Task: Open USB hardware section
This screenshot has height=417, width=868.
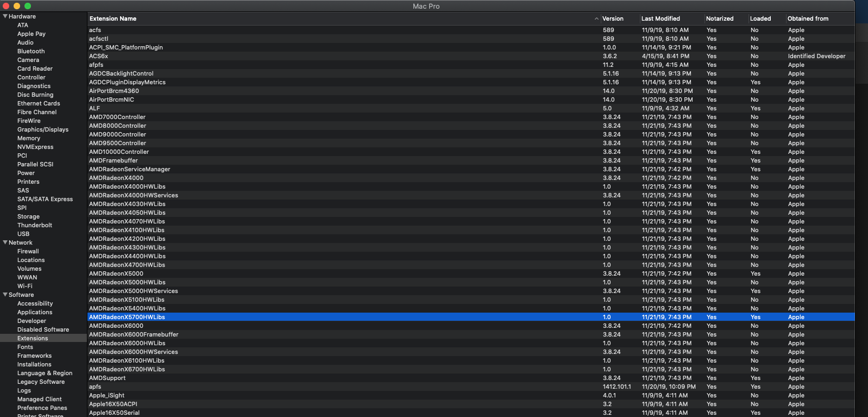Action: click(x=23, y=234)
